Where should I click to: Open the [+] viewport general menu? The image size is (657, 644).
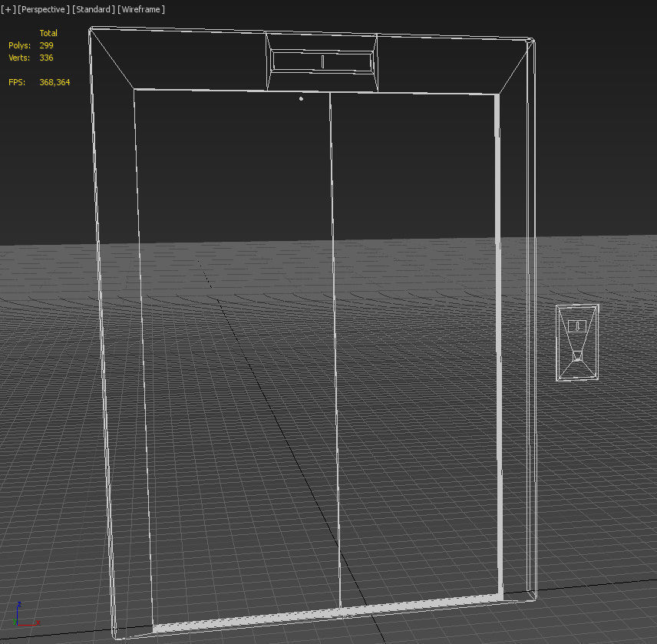(x=8, y=9)
